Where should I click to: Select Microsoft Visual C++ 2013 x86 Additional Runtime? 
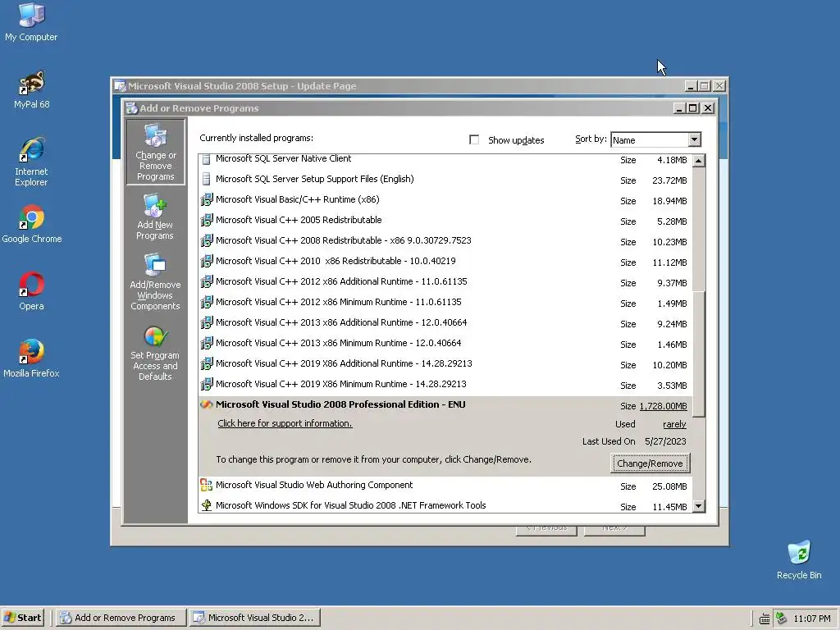point(341,322)
